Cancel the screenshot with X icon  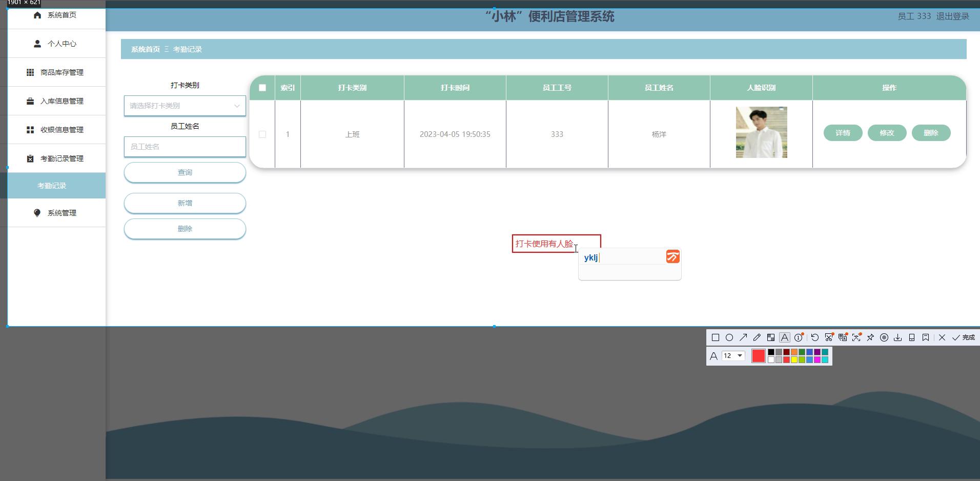pos(942,337)
